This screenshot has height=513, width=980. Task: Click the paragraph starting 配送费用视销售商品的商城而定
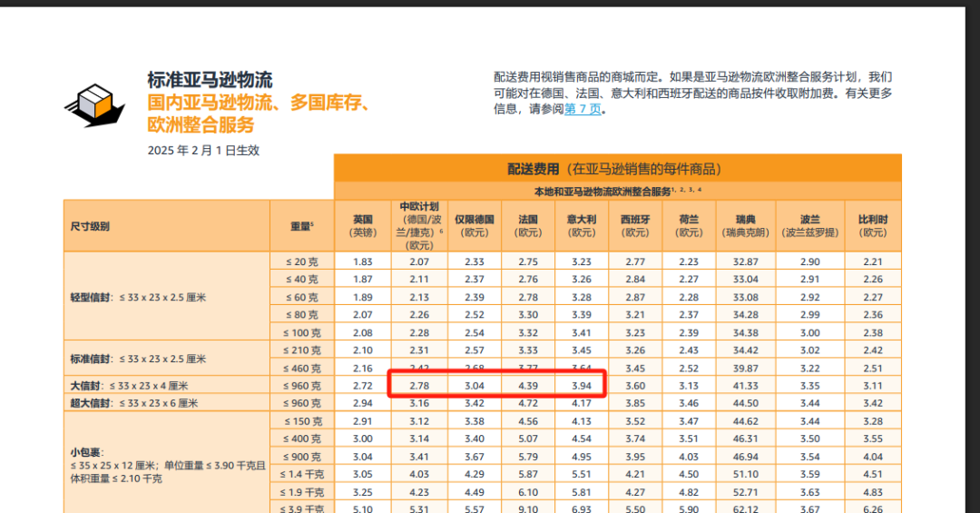click(693, 93)
